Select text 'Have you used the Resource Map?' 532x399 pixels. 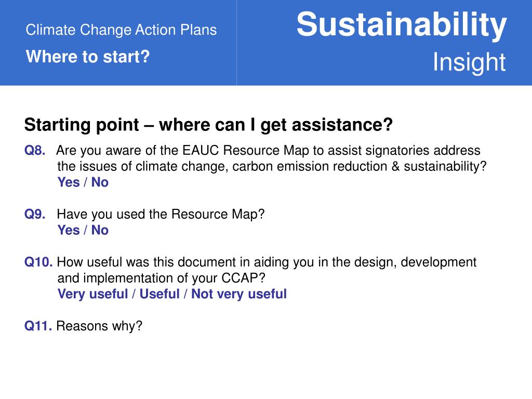[161, 215]
